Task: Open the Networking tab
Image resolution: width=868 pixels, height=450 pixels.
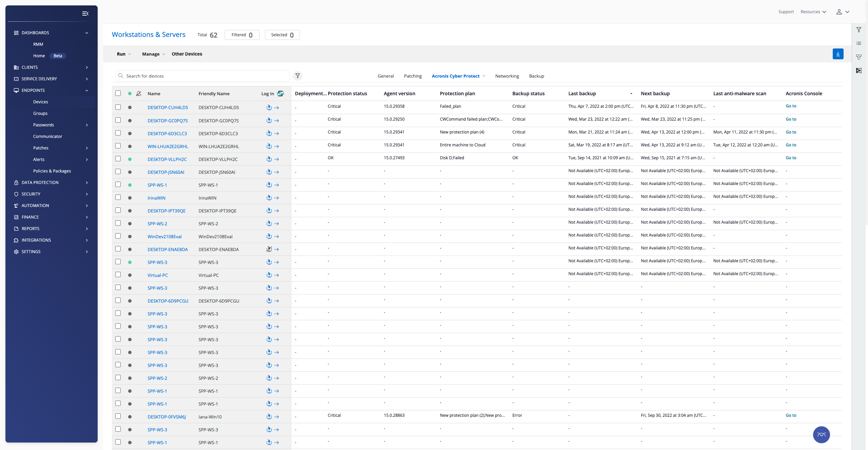Action: 507,76
